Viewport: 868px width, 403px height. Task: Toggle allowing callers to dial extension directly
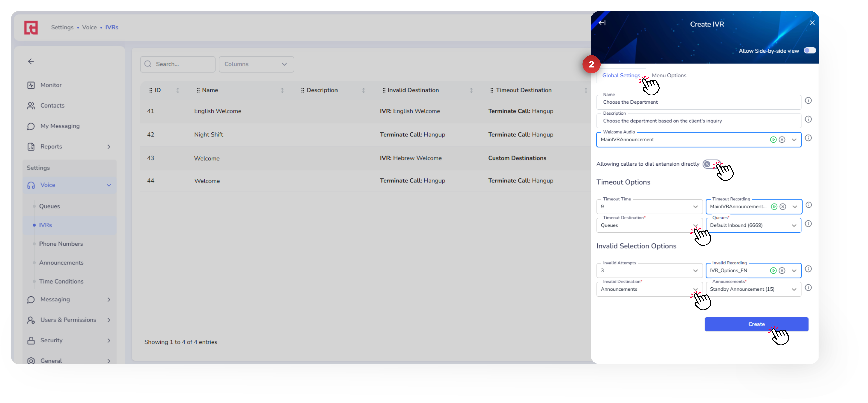click(x=710, y=164)
